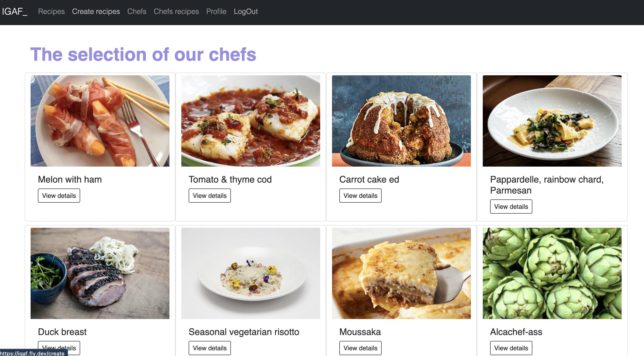Select Chefs in the navigation bar

point(137,11)
